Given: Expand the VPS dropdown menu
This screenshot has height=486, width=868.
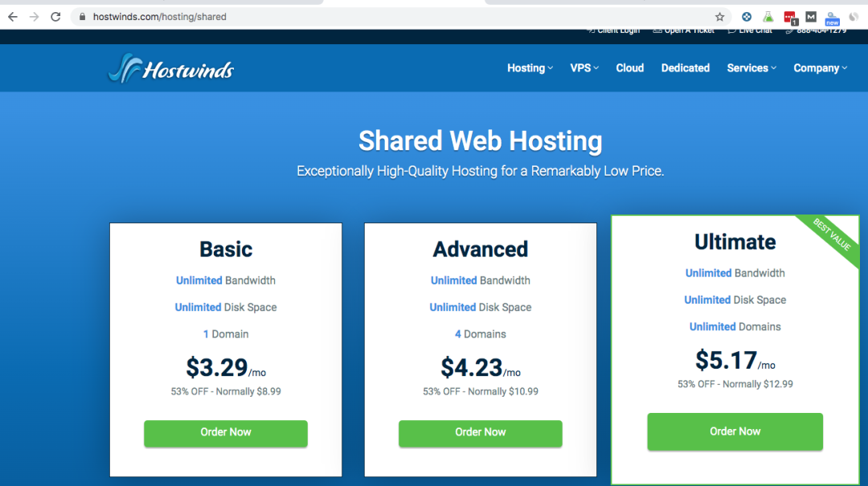Looking at the screenshot, I should click(584, 68).
